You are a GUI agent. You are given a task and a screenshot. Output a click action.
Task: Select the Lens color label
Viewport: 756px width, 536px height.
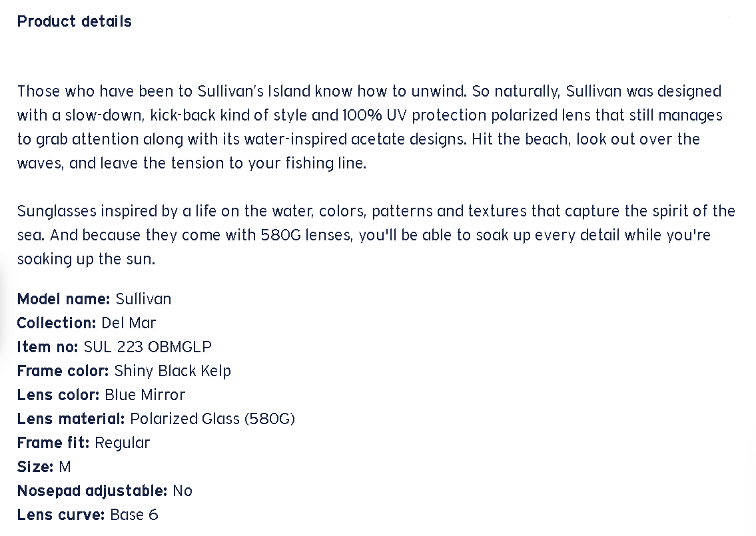tap(59, 395)
